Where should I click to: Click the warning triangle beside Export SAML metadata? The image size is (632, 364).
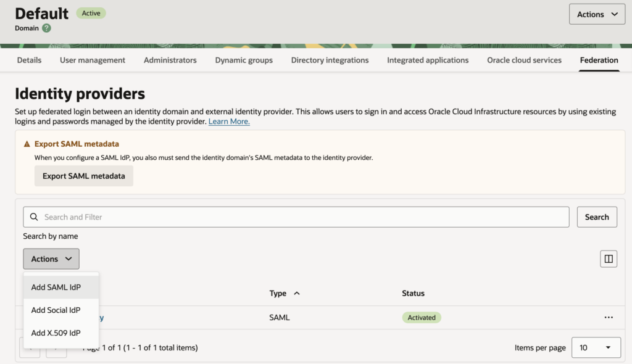coord(27,144)
